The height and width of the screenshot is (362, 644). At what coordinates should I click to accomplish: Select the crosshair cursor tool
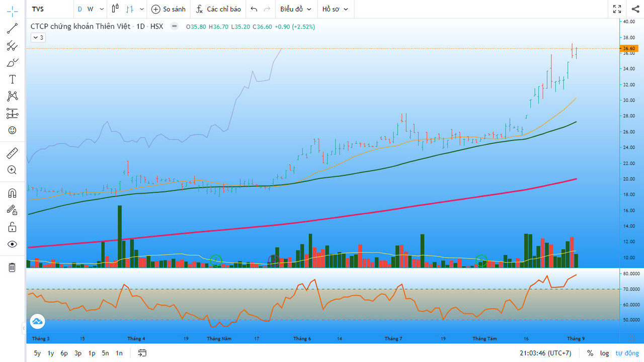(12, 11)
